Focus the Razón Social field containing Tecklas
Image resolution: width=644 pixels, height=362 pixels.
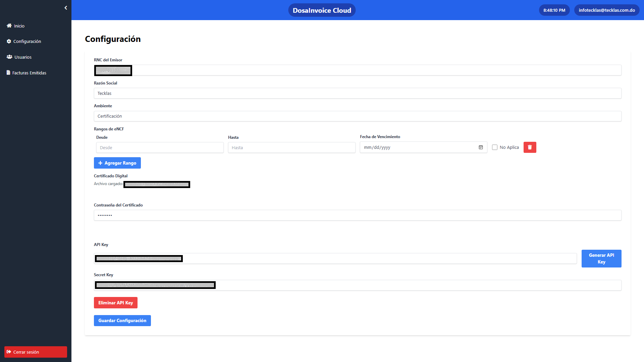coord(358,93)
